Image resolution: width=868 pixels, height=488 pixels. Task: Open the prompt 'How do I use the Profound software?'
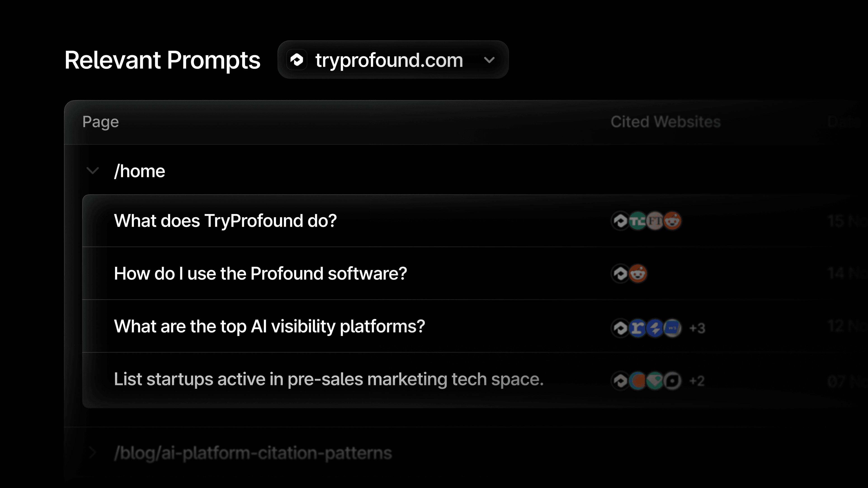pos(261,273)
